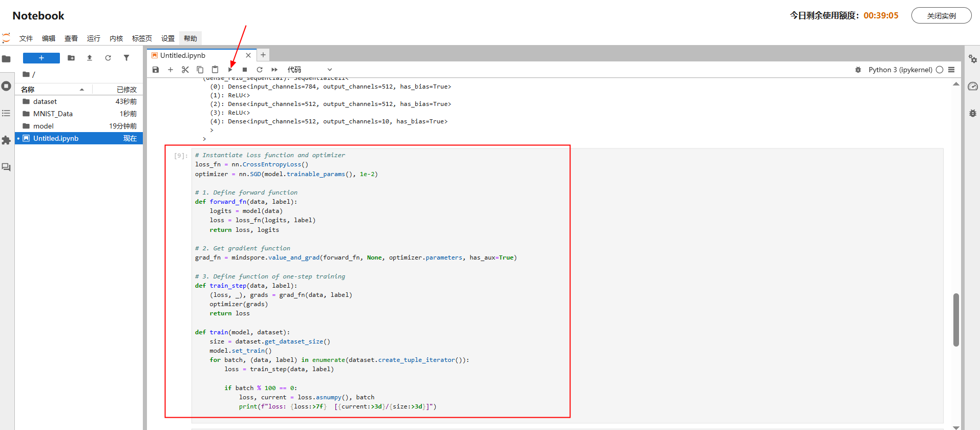Image resolution: width=980 pixels, height=430 pixels.
Task: Cut selected cell with scissors icon
Action: point(185,70)
